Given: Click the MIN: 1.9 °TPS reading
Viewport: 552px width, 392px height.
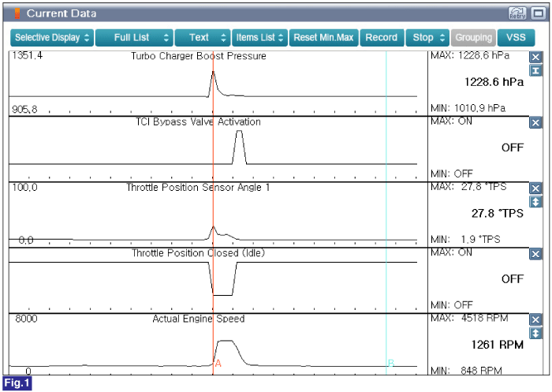Looking at the screenshot, I should (465, 240).
